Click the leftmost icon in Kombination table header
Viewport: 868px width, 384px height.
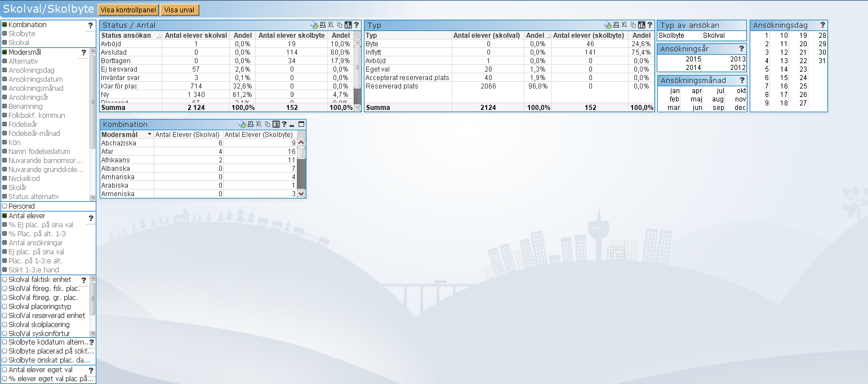tap(242, 124)
